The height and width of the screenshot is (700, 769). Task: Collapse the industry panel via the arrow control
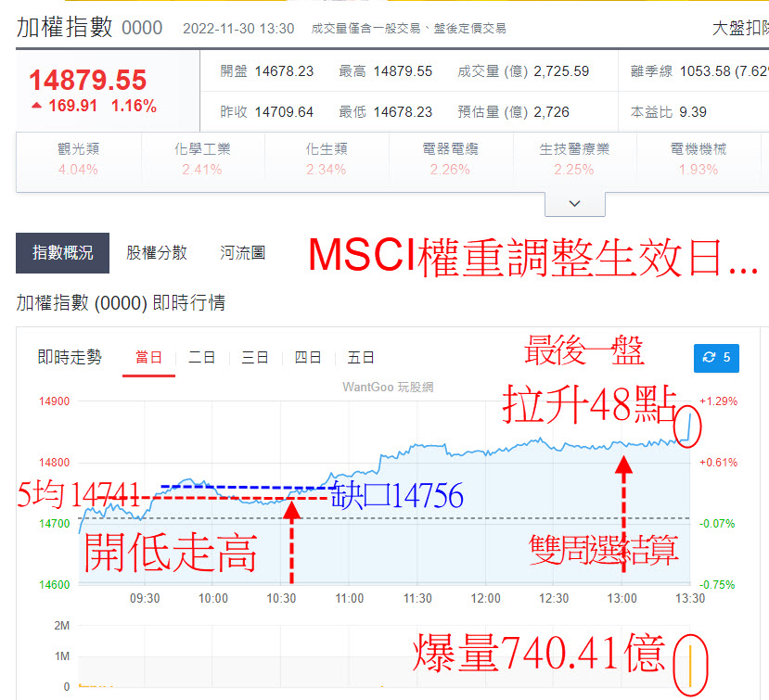coord(573,203)
